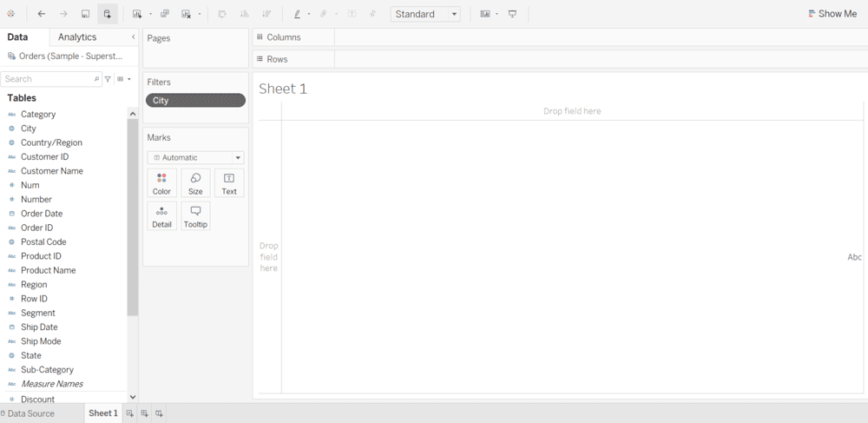Open the clear sheet dropdown arrow
The width and height of the screenshot is (868, 423).
[200, 14]
